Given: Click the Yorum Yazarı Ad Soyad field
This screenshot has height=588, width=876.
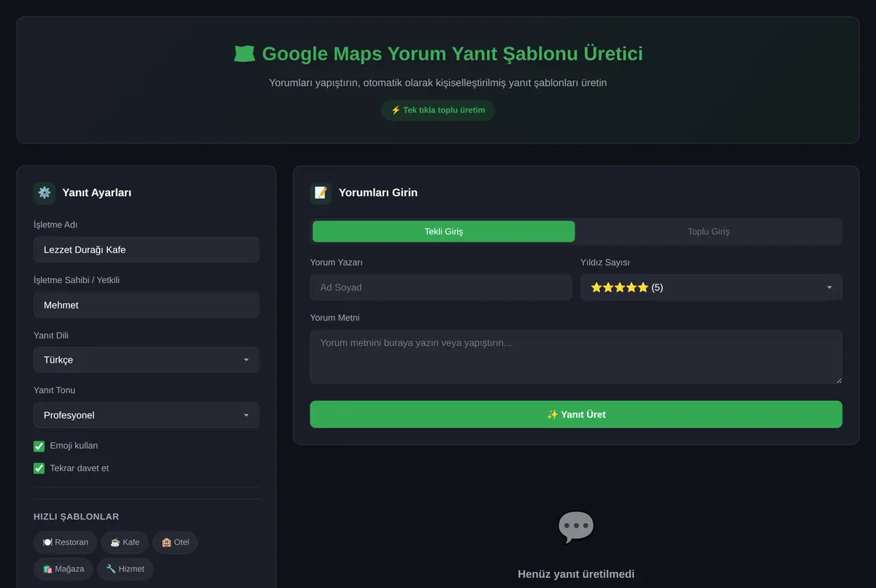Looking at the screenshot, I should [x=441, y=287].
